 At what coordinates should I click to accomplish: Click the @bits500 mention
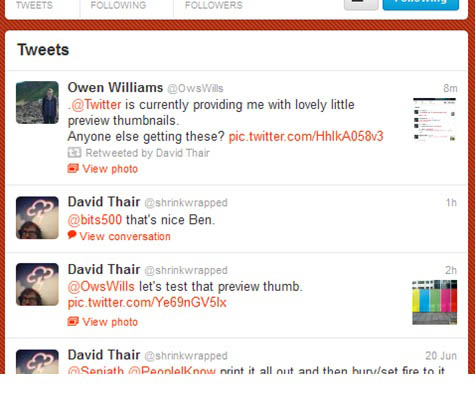point(95,220)
